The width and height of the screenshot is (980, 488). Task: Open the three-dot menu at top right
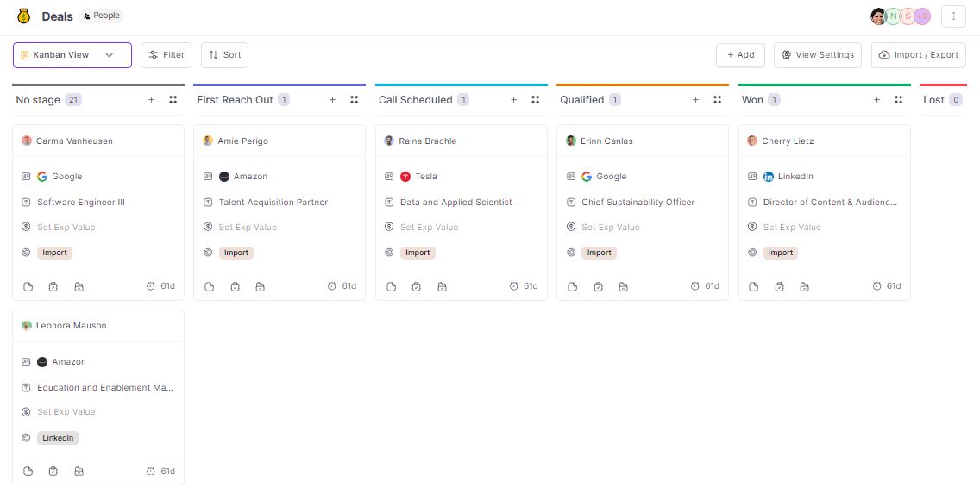(x=954, y=16)
